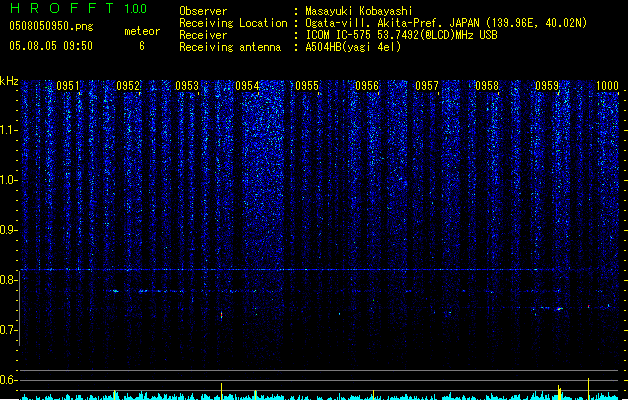Image resolution: width=629 pixels, height=400 pixels.
Task: Click the meteor count value 6
Action: click(142, 46)
